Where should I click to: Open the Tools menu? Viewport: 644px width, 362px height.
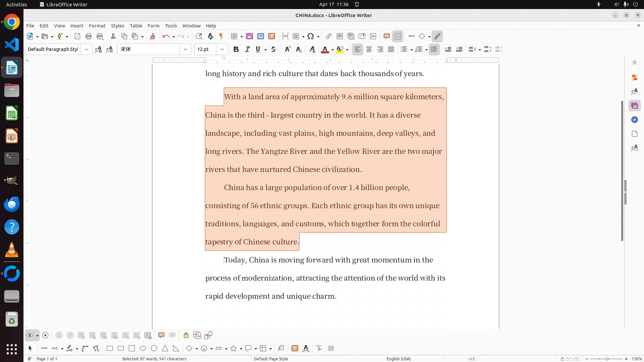pyautogui.click(x=171, y=25)
